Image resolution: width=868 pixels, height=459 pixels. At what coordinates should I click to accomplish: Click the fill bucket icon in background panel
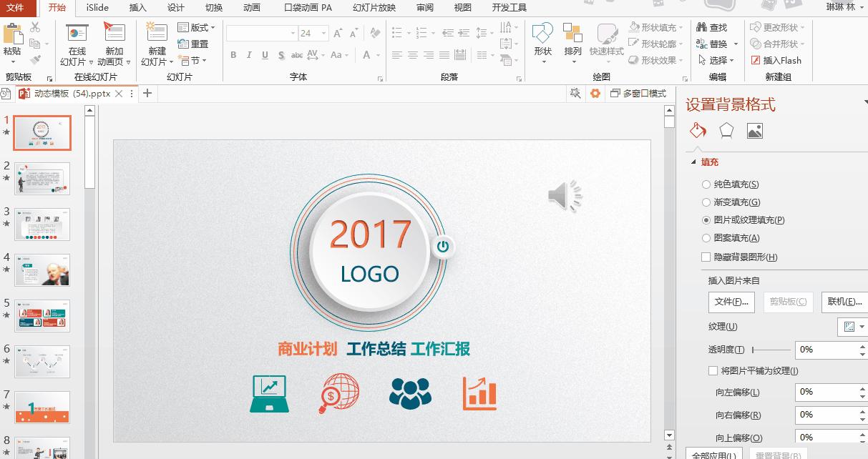697,131
